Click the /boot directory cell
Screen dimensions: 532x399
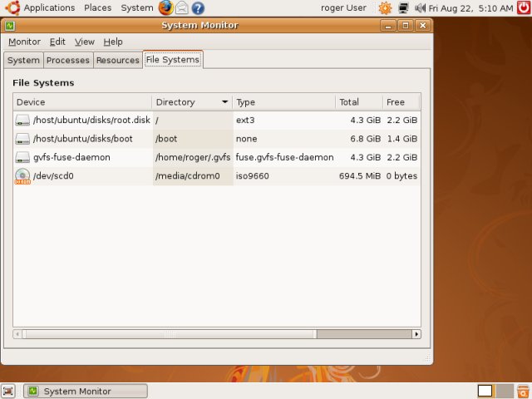pyautogui.click(x=193, y=139)
